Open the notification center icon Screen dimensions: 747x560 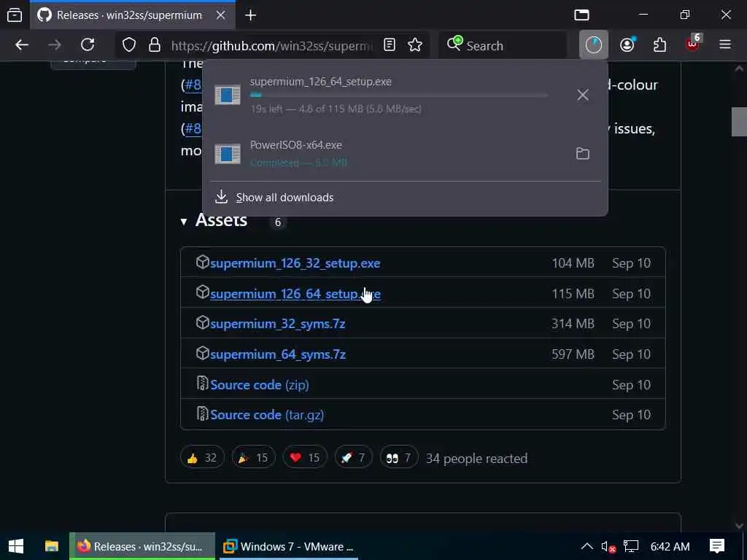(717, 546)
